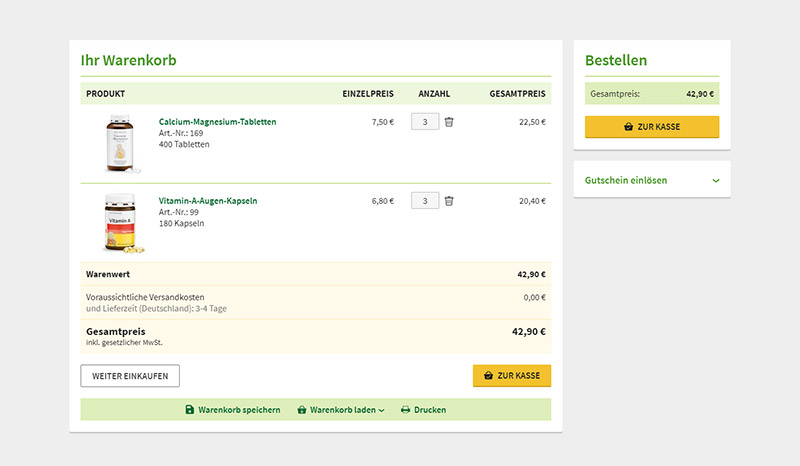800x466 pixels.
Task: Click the Calcium-Magnesium bottle thumbnail
Action: 119,145
